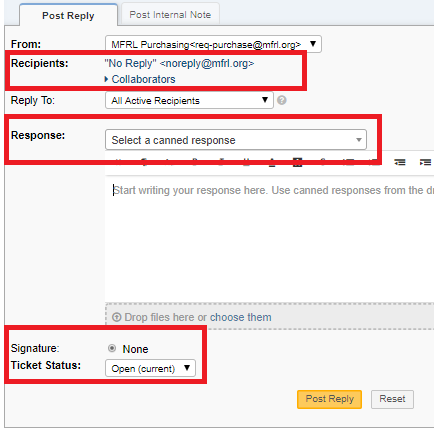Switch to the Post Internal Note tab
Viewport: 434px width, 429px height.
coord(170,15)
